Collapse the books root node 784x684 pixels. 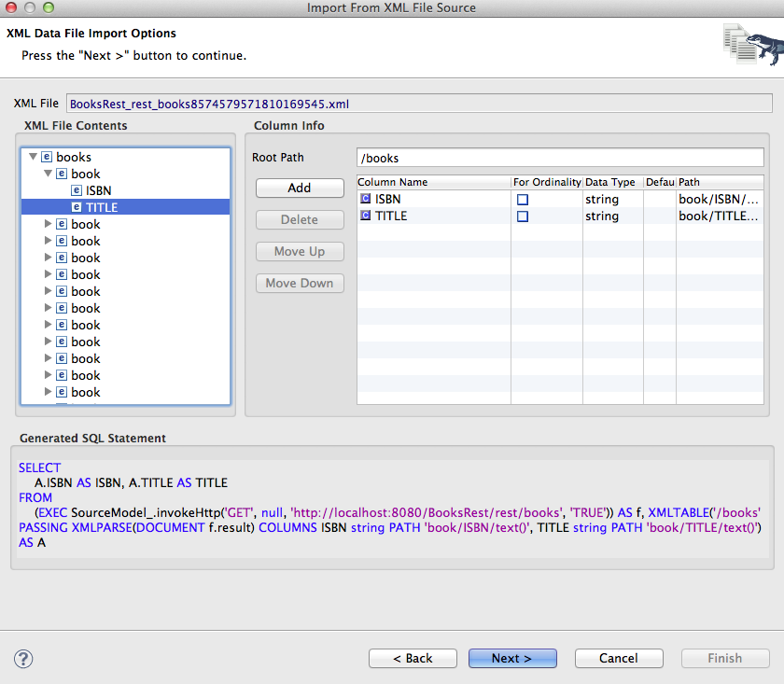tap(33, 157)
